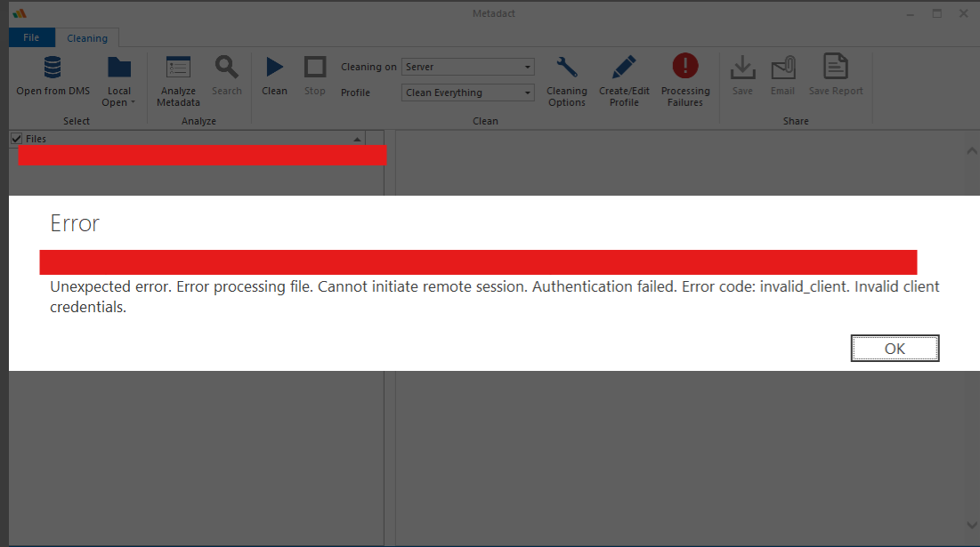Image resolution: width=980 pixels, height=547 pixels.
Task: Click the Save Report icon
Action: tap(835, 68)
